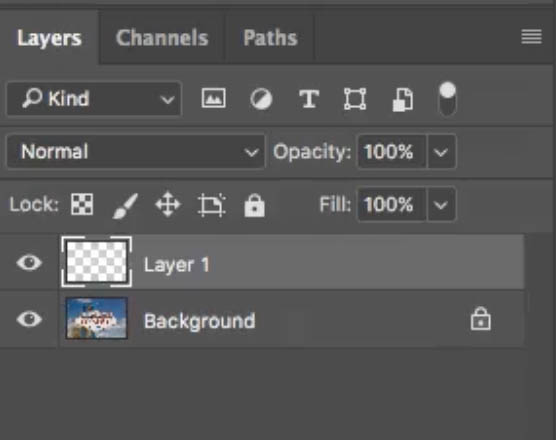The width and height of the screenshot is (556, 440).
Task: Toggle layer filtering on/off switch
Action: (447, 99)
